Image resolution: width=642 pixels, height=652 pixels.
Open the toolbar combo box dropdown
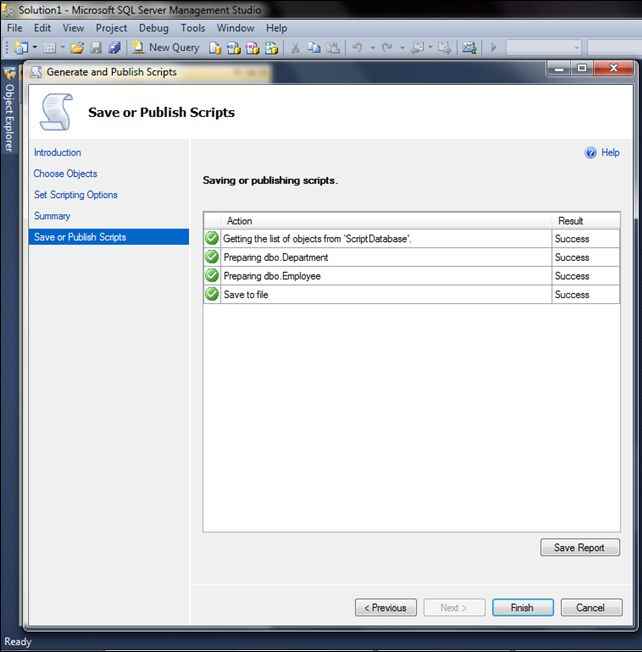point(576,47)
